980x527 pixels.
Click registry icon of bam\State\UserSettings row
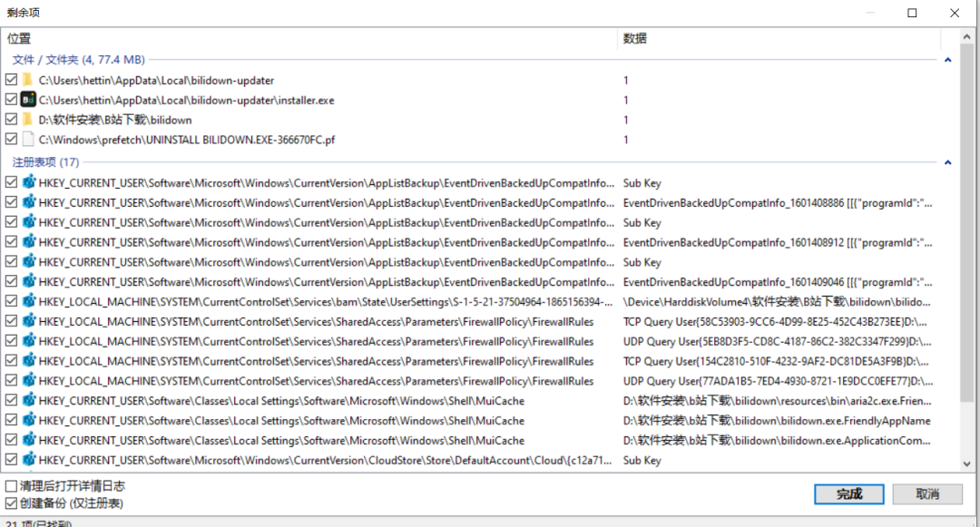point(29,301)
